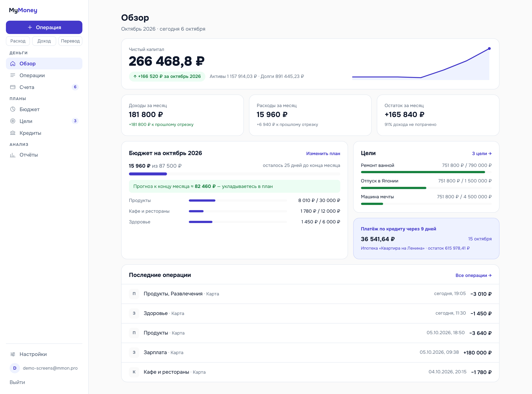Click the badge 3 next to Цели
Screen dimensions: 532x394
pyautogui.click(x=75, y=121)
